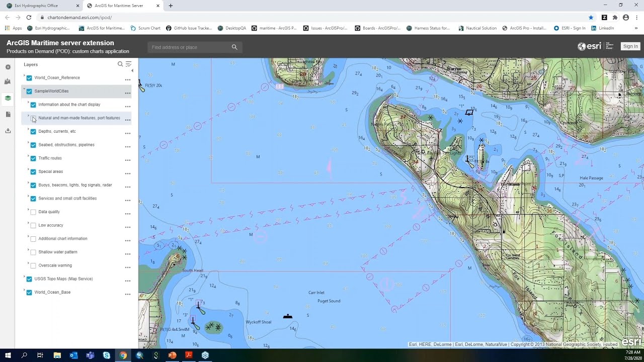Image resolution: width=644 pixels, height=362 pixels.
Task: Select the Layers stack sidebar icon
Action: [x=8, y=98]
